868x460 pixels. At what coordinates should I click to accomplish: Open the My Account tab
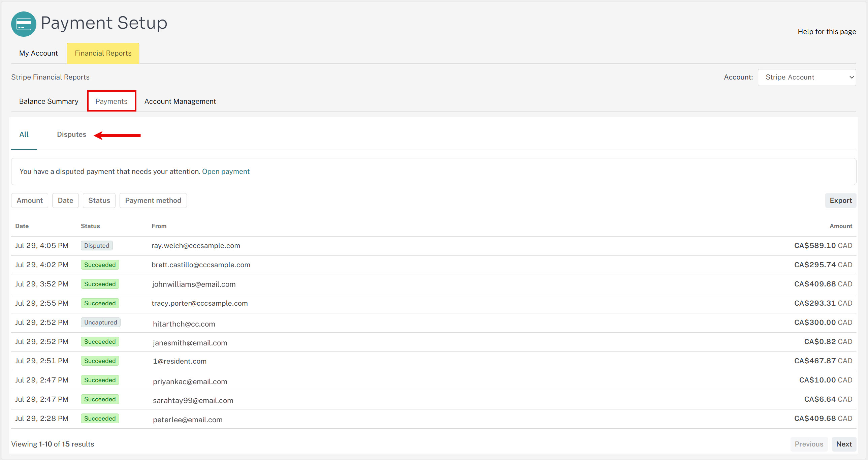tap(38, 53)
